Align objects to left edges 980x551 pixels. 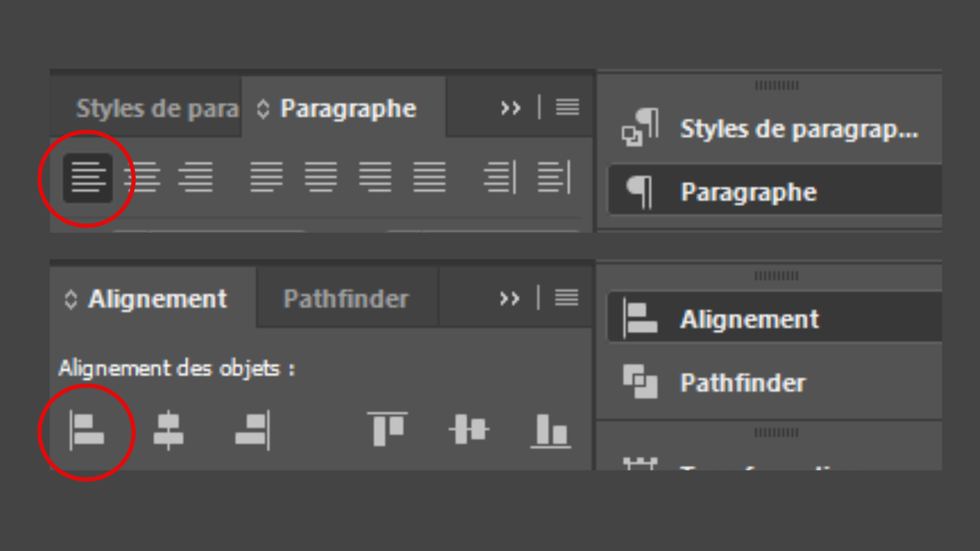coord(87,431)
